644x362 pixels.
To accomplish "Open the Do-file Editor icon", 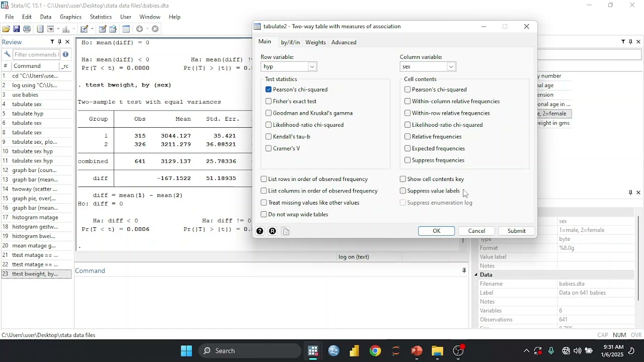I will click(x=85, y=29).
